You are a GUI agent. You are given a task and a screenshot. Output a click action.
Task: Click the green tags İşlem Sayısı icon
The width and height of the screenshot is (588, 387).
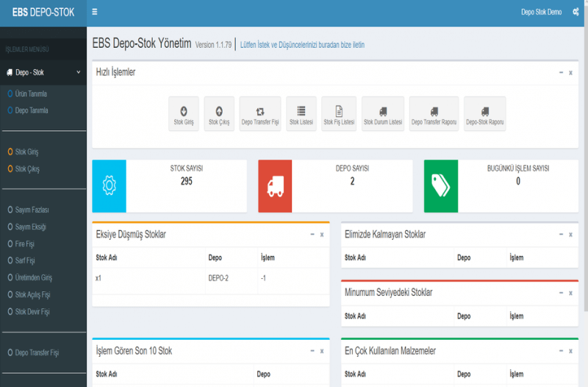pyautogui.click(x=441, y=186)
